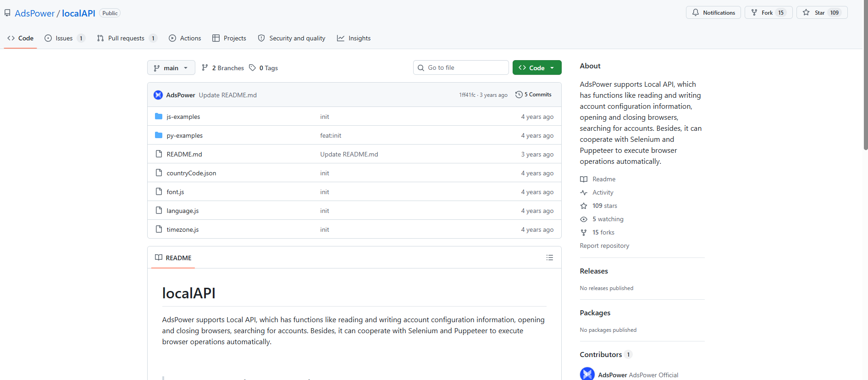Click the star icon beside 109 stars
This screenshot has height=380, width=868.
584,206
